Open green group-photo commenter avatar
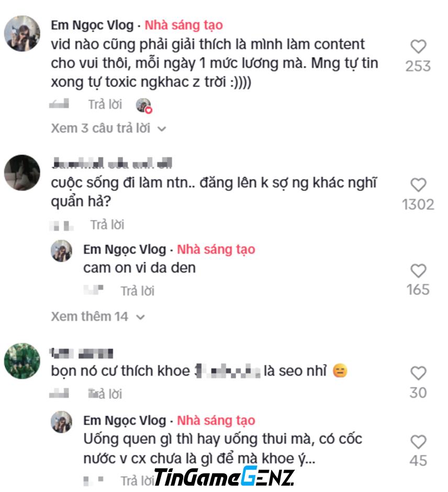Screen dimensions: 448x492 click(22, 361)
